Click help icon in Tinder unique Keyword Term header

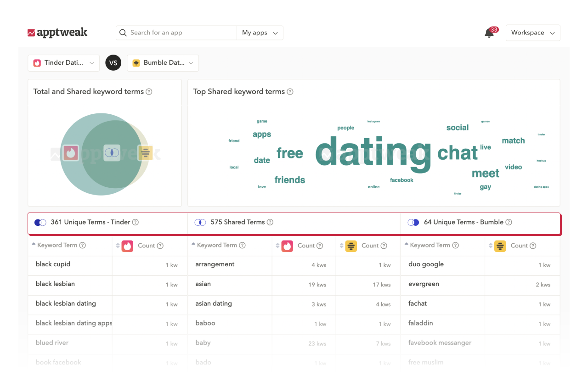[x=83, y=245]
